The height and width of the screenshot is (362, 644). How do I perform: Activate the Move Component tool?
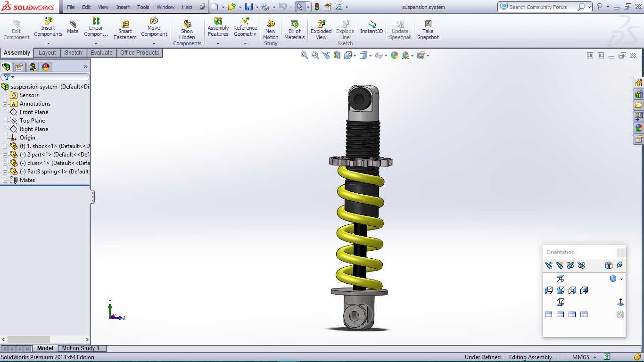click(x=154, y=27)
